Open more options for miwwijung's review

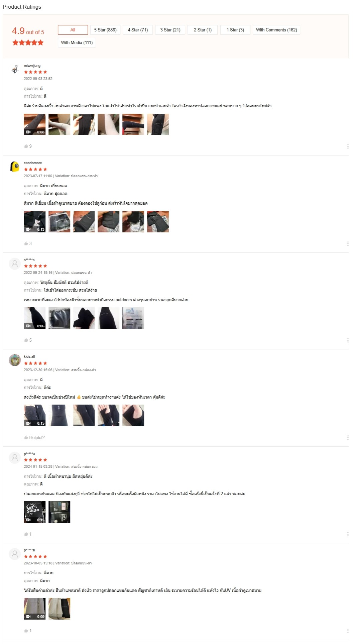point(348,146)
